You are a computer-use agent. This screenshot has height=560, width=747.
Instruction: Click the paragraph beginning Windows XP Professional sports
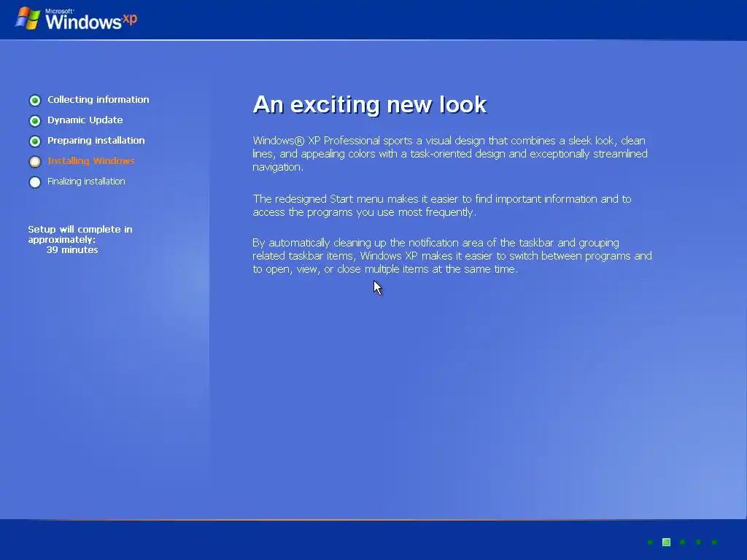pos(449,154)
